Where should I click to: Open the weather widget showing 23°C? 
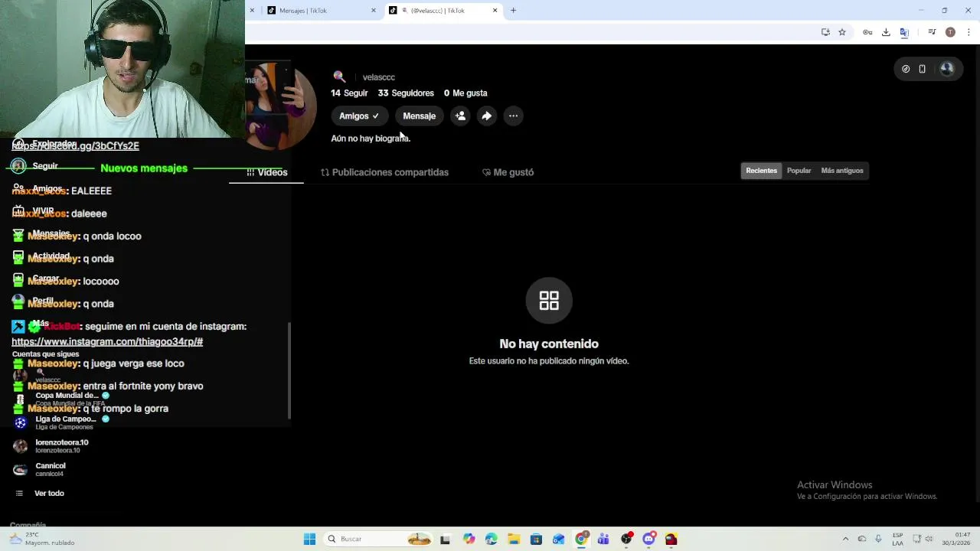click(x=42, y=539)
